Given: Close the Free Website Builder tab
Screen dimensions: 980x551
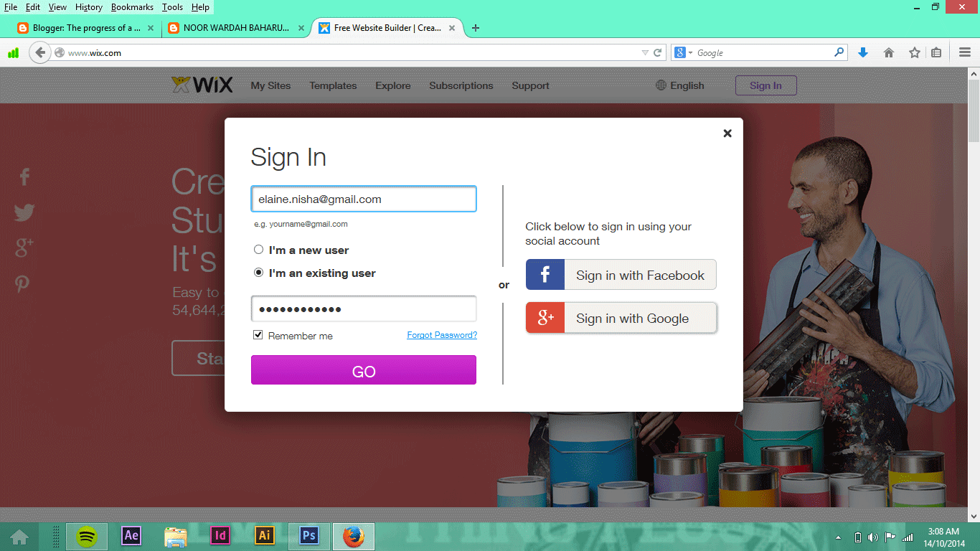Looking at the screenshot, I should (x=452, y=28).
